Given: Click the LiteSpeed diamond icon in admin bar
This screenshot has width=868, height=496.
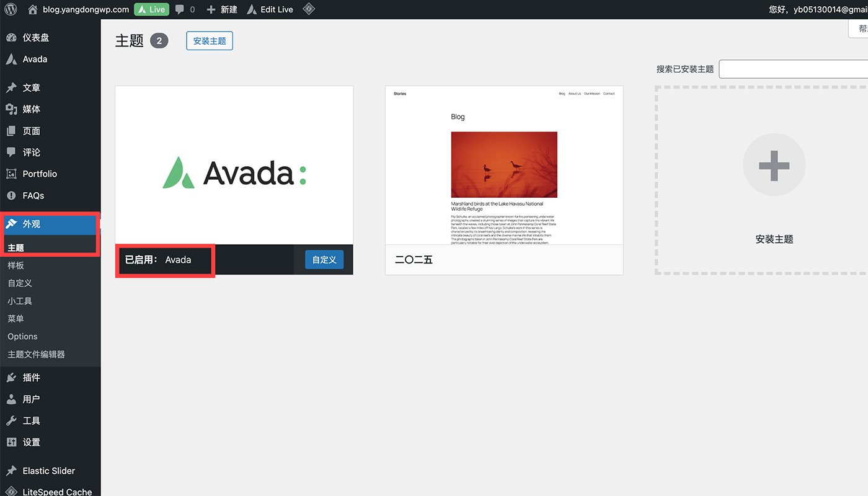Looking at the screenshot, I should point(308,9).
